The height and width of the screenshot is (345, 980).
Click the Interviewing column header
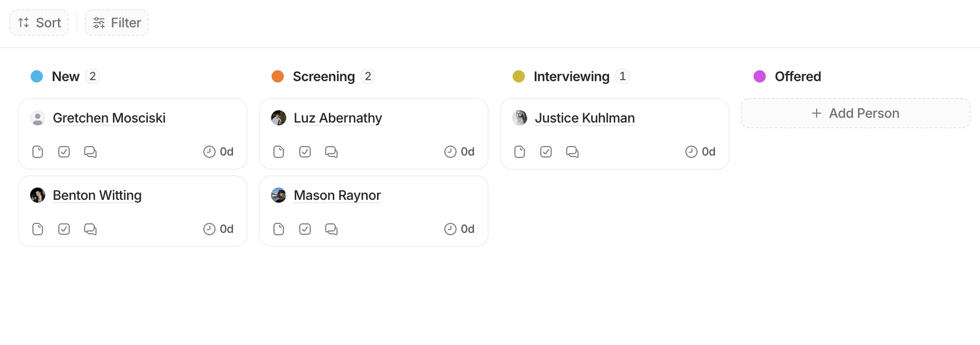click(x=571, y=77)
